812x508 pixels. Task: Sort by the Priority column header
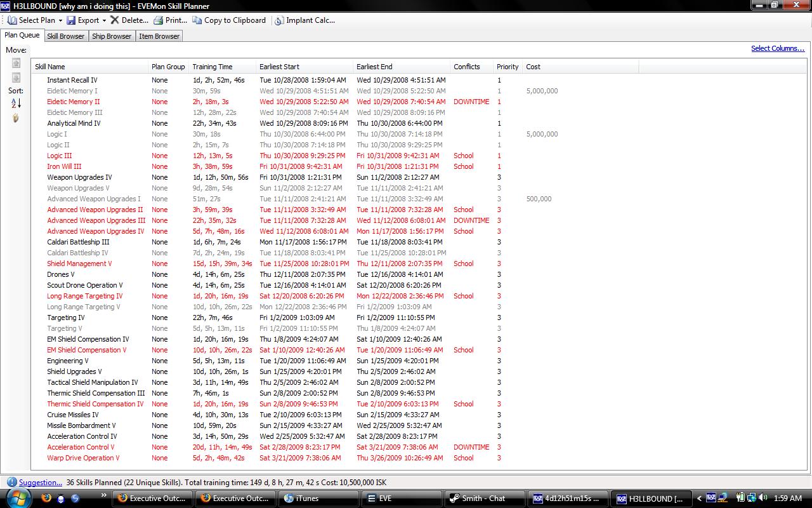tap(508, 67)
